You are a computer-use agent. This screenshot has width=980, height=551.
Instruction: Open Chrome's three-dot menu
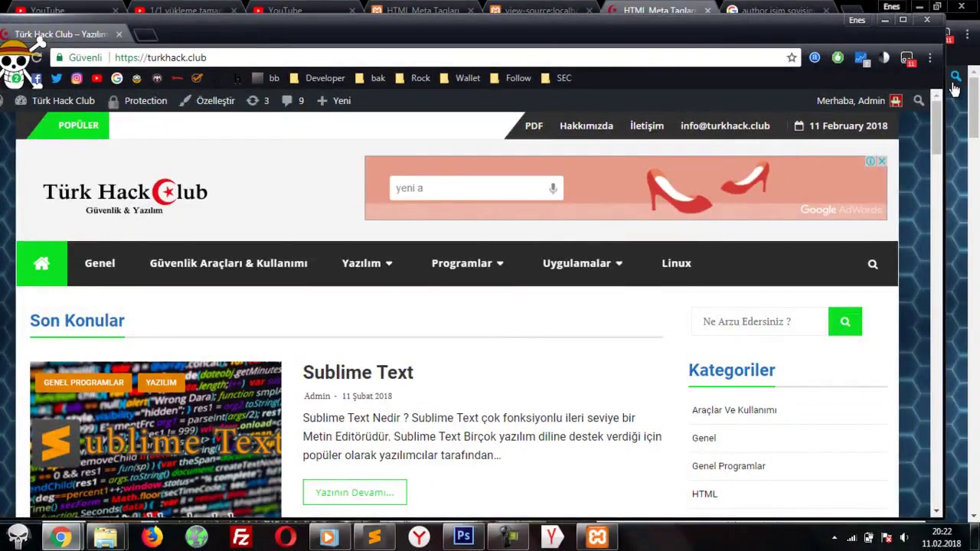(929, 57)
